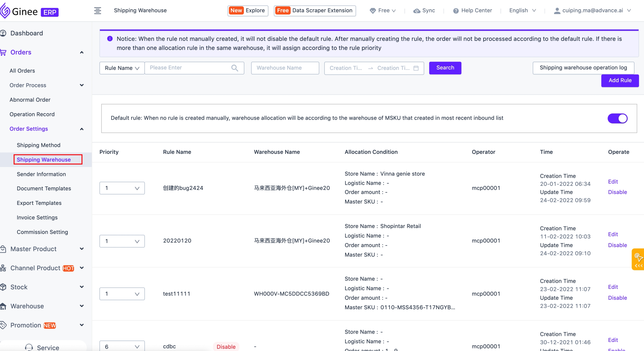
Task: Open priority dropdown for rule 20220120
Action: [122, 241]
